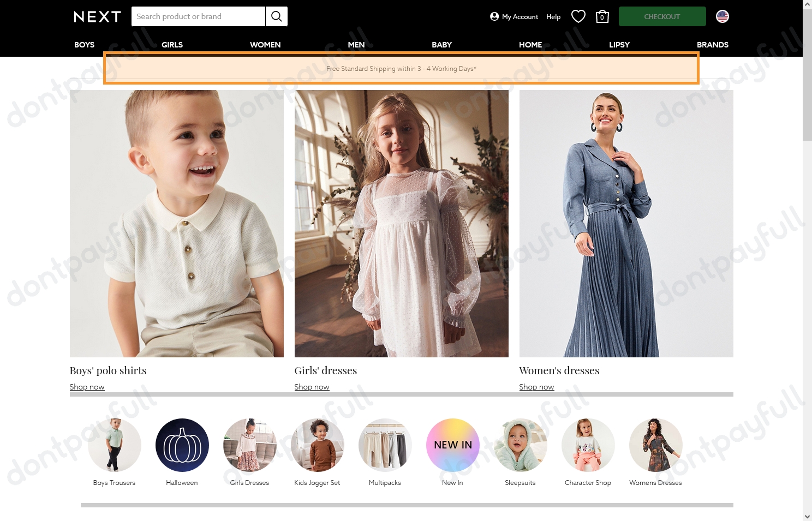
Task: Focus the search product or brand field
Action: click(x=198, y=16)
